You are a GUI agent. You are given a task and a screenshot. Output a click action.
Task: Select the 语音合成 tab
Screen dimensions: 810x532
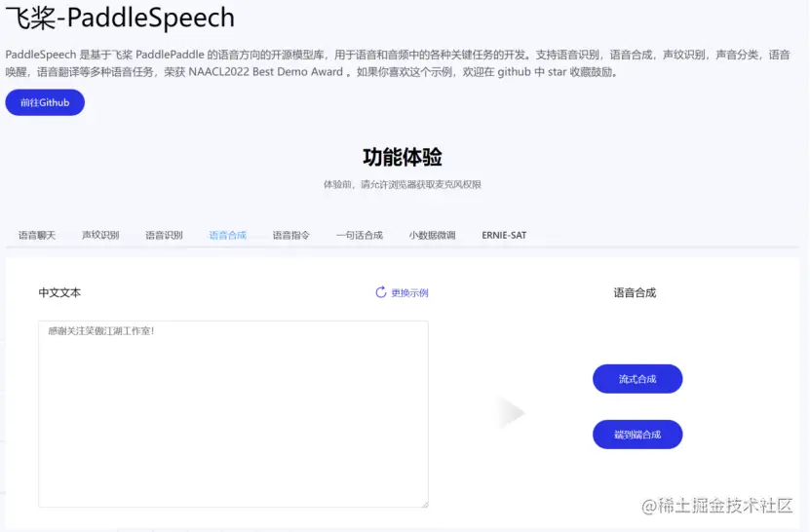click(x=228, y=235)
